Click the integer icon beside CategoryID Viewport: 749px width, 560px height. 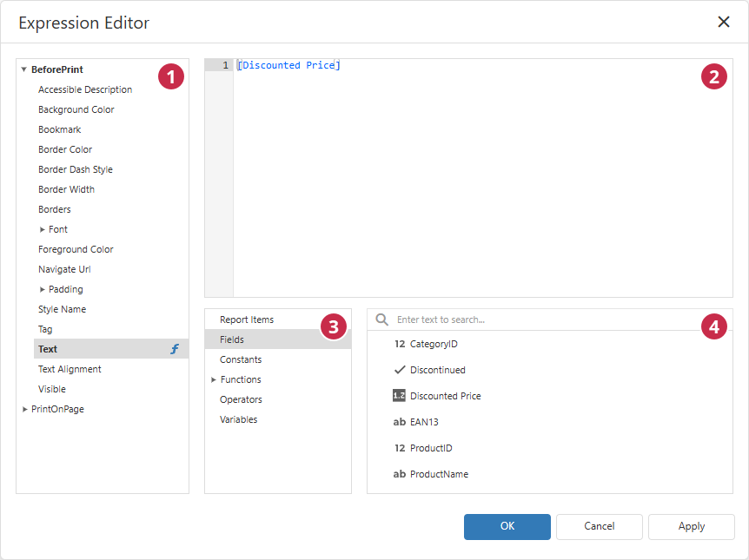(x=400, y=344)
